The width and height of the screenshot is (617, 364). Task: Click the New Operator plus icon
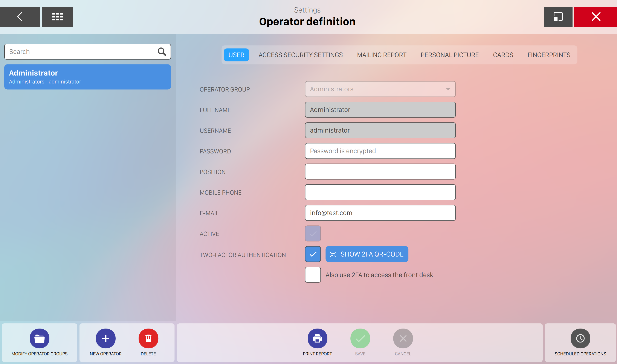tap(105, 338)
